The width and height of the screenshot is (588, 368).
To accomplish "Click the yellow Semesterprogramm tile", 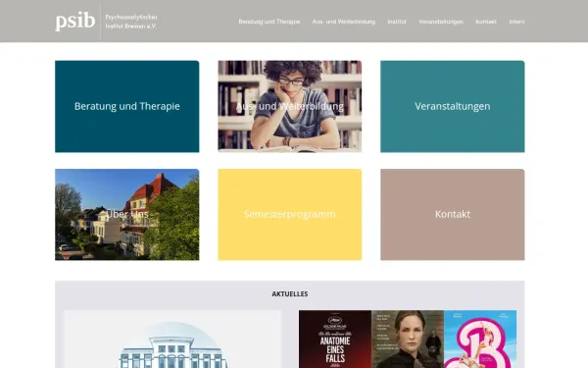I will tap(290, 214).
